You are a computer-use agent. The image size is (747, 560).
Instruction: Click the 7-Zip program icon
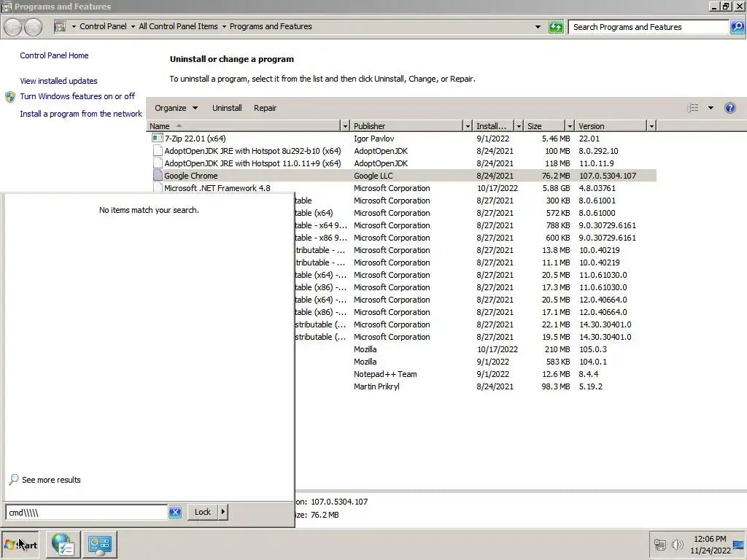158,138
